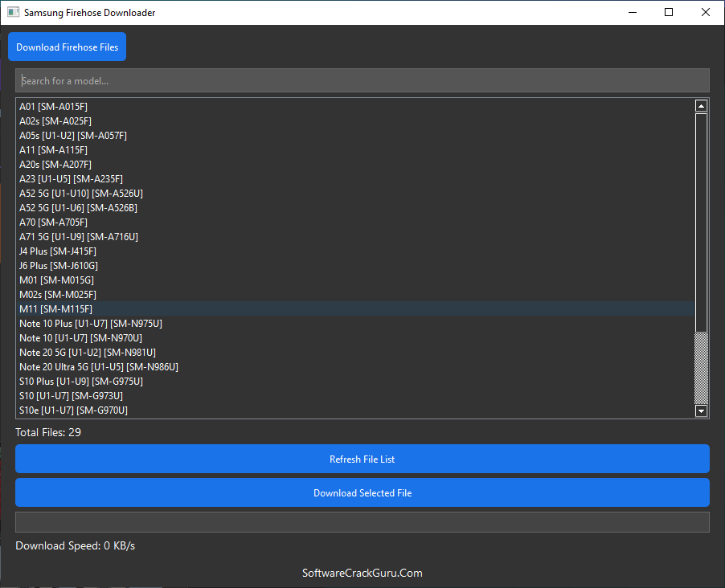
Task: Click the model list scrollbar thumb
Action: (x=701, y=221)
